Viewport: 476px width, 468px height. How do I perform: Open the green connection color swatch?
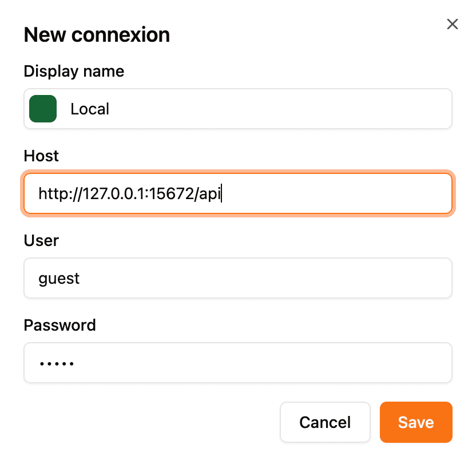point(42,109)
